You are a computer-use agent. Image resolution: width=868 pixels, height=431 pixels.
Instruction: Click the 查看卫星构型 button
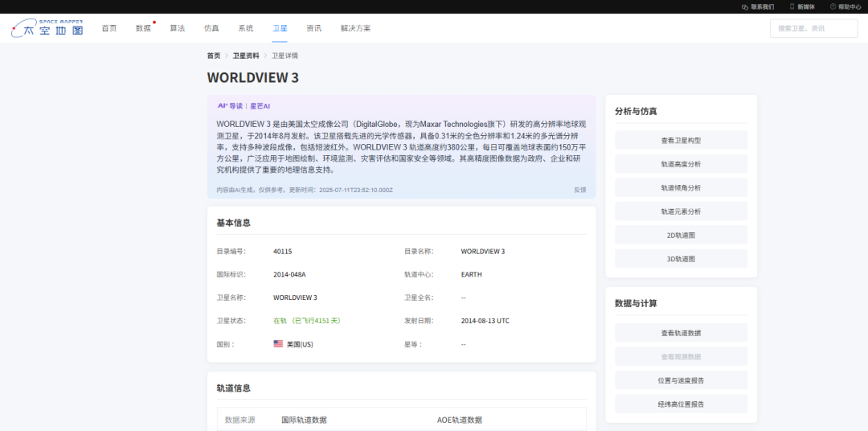[x=681, y=140]
